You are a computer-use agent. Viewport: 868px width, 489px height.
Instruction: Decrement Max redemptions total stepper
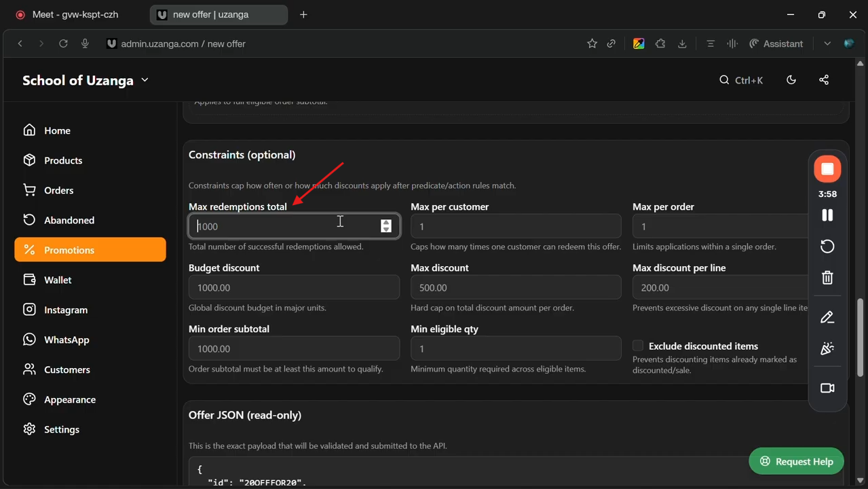386,230
